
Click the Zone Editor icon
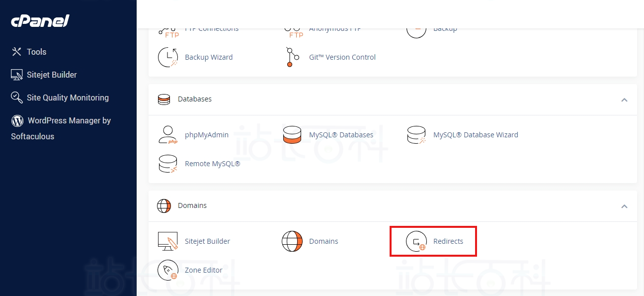click(x=168, y=270)
